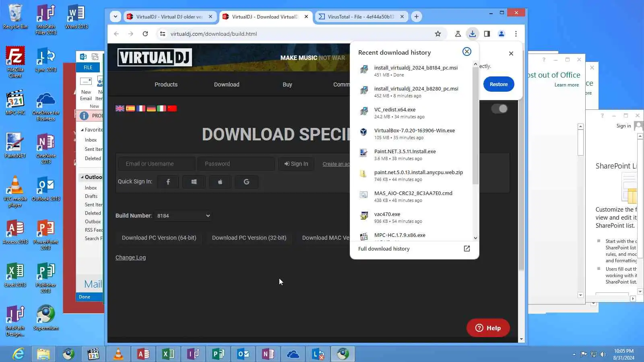The width and height of the screenshot is (644, 362).
Task: Click Download PC Version (64-bit)
Action: (x=159, y=238)
